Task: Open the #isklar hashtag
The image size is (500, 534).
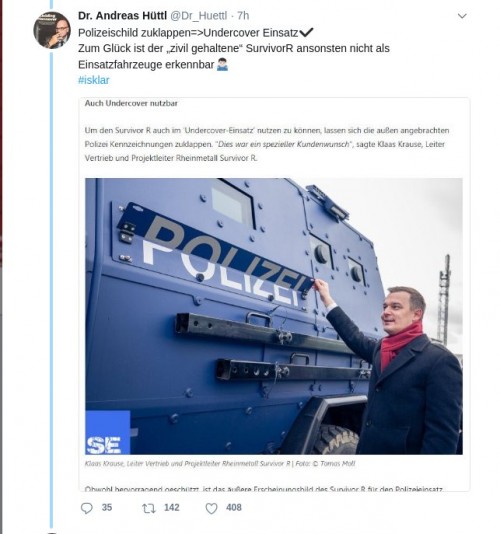Action: (94, 80)
